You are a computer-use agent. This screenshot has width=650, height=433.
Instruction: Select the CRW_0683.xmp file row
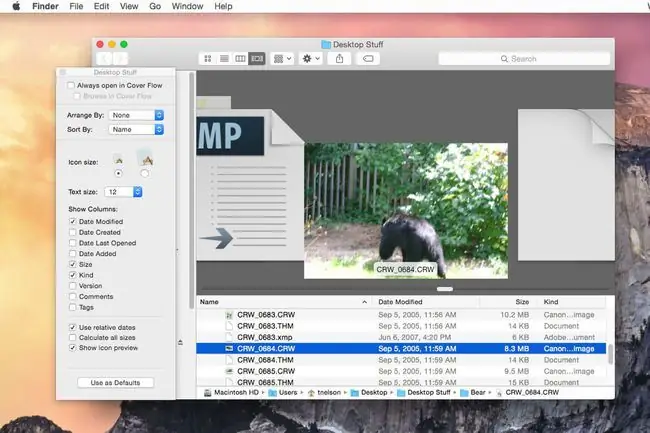401,337
